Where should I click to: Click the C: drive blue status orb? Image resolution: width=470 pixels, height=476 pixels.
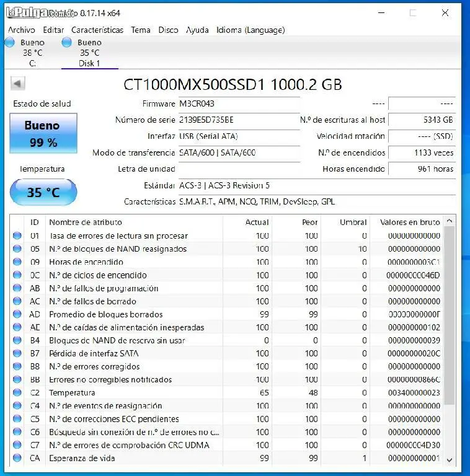(x=10, y=43)
